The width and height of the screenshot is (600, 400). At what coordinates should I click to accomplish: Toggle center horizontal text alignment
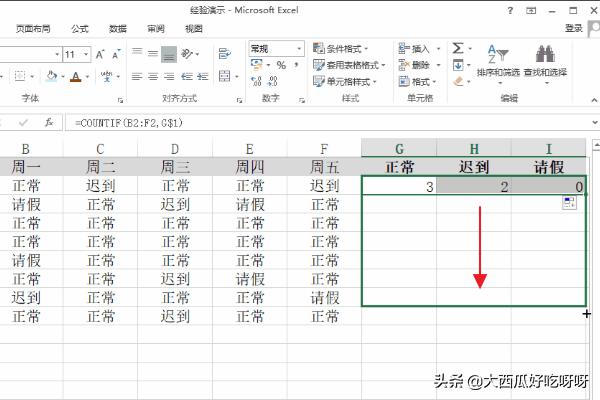pyautogui.click(x=151, y=77)
